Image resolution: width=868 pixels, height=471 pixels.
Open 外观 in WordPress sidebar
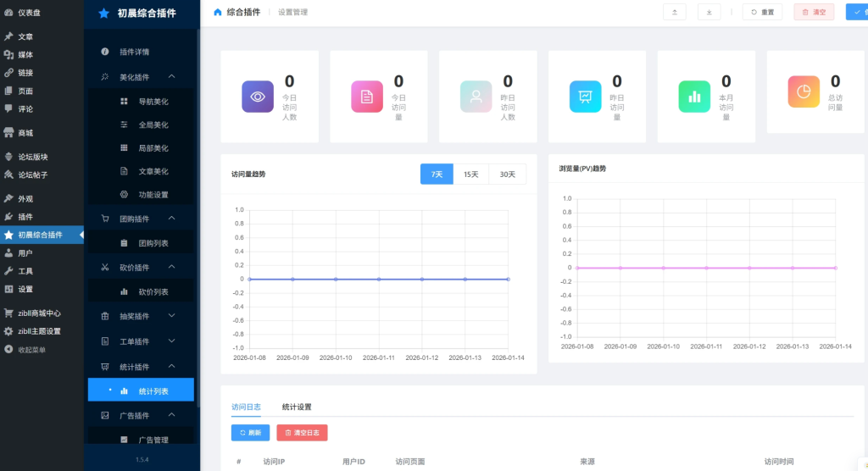[42, 198]
